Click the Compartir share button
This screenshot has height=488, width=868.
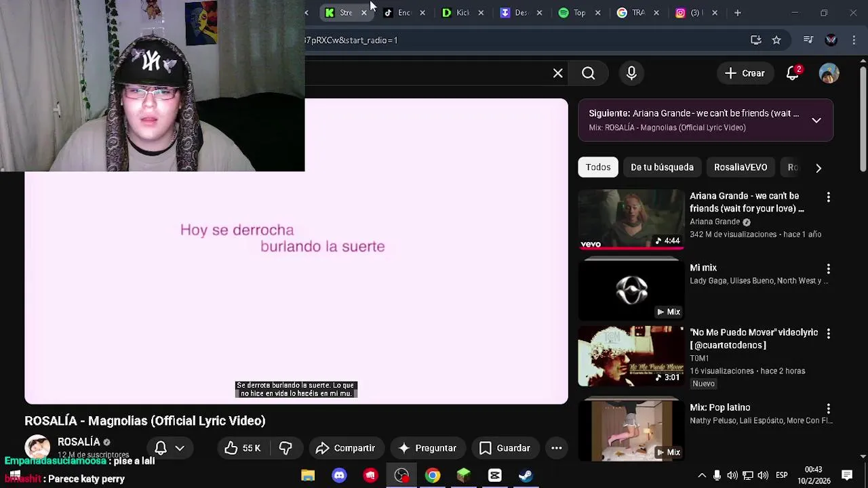tap(346, 448)
